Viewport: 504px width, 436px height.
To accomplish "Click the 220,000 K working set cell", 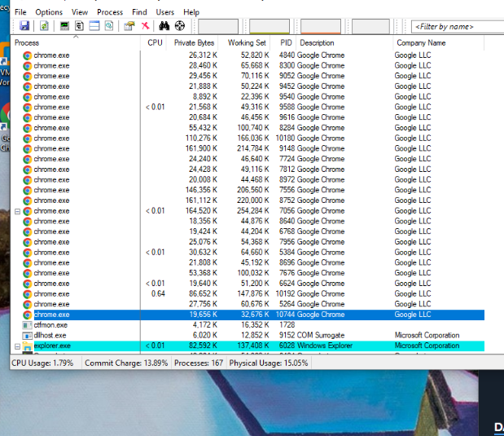I will [253, 200].
